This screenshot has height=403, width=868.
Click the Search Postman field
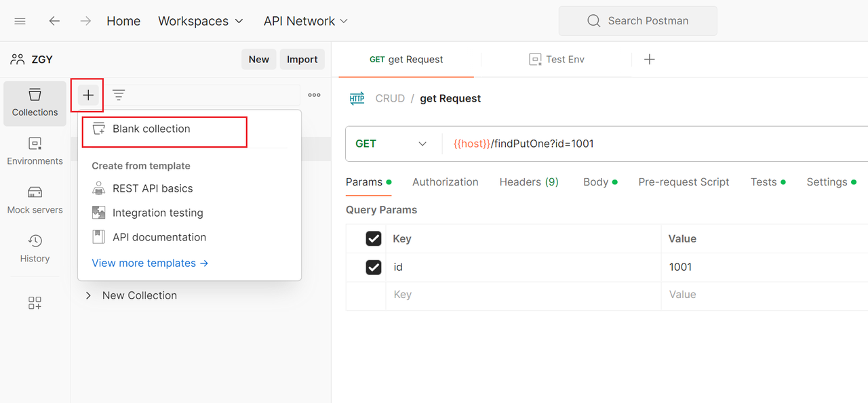click(637, 21)
